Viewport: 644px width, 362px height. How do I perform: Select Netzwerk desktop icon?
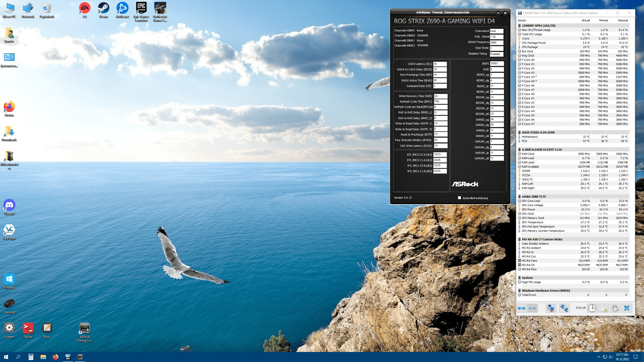[28, 11]
